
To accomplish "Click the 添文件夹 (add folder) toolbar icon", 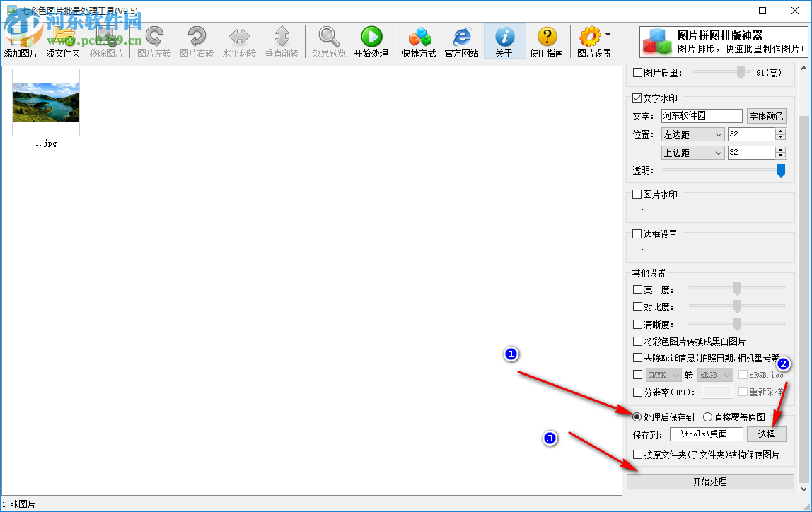I will (63, 42).
